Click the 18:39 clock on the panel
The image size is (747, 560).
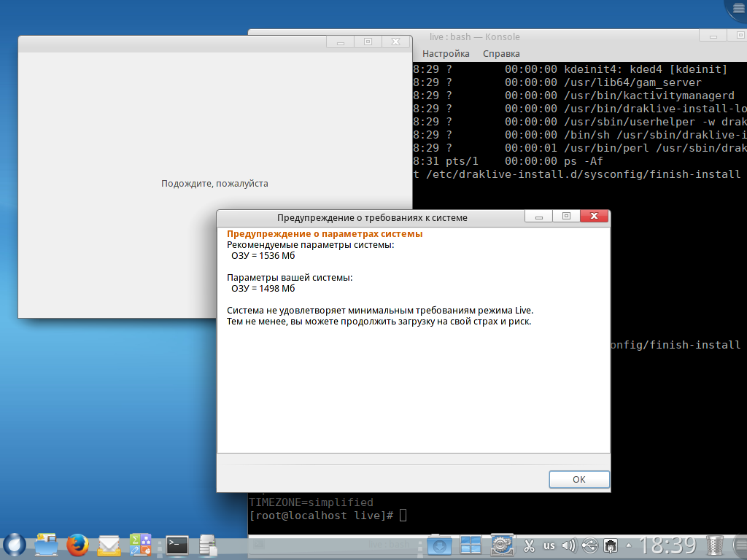(x=667, y=545)
